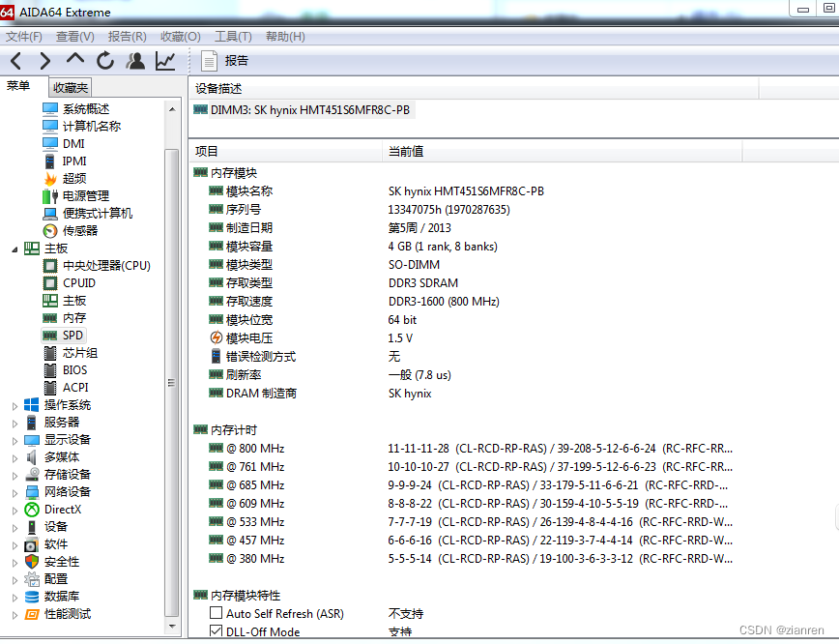Expand the 多媒体 node
This screenshot has height=644, width=839.
pos(15,457)
